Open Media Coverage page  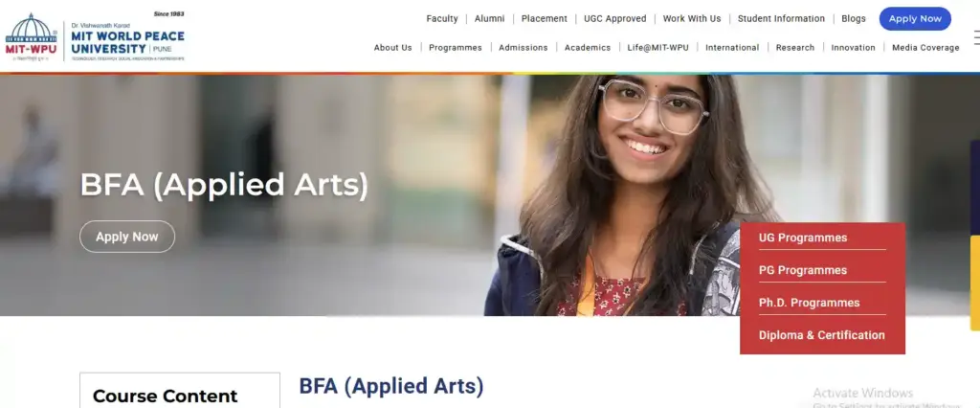point(925,48)
